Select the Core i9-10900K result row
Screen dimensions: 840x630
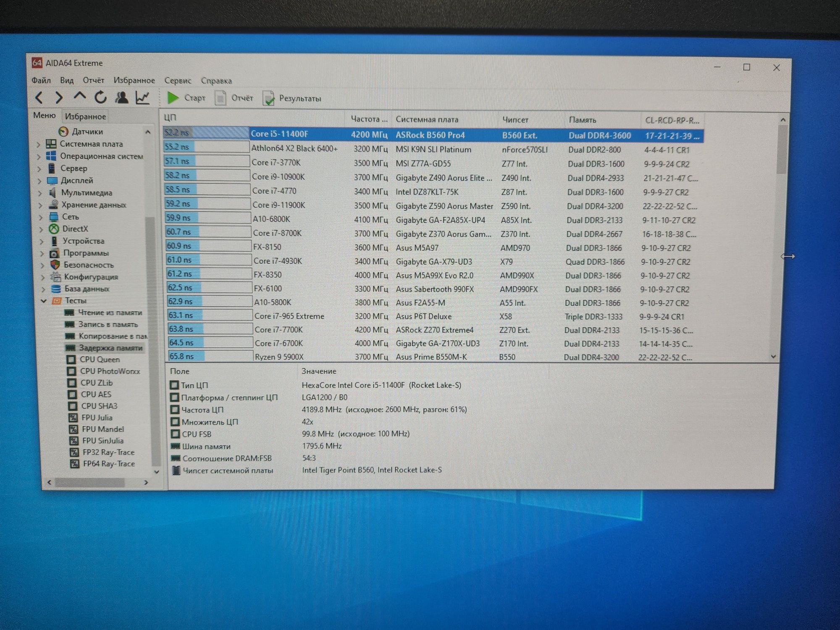pos(433,177)
